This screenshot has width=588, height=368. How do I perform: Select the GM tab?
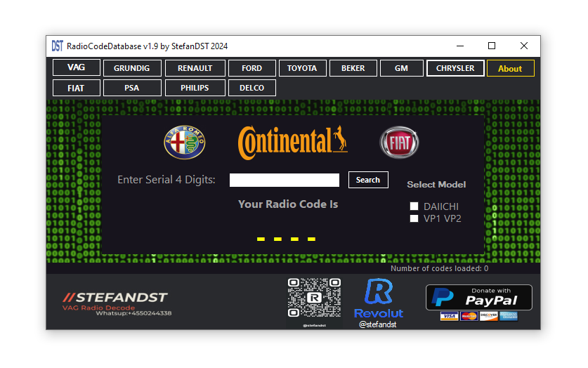[x=402, y=68]
